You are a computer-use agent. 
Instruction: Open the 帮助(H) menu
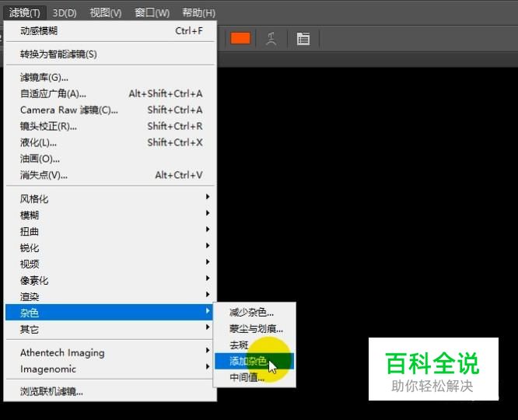click(198, 12)
